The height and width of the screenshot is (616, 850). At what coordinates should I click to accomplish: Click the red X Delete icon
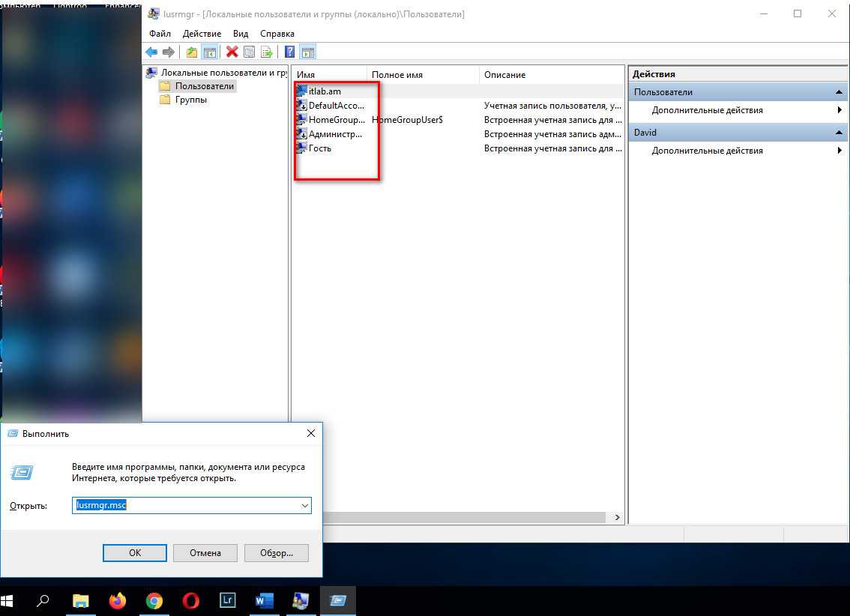coord(232,52)
